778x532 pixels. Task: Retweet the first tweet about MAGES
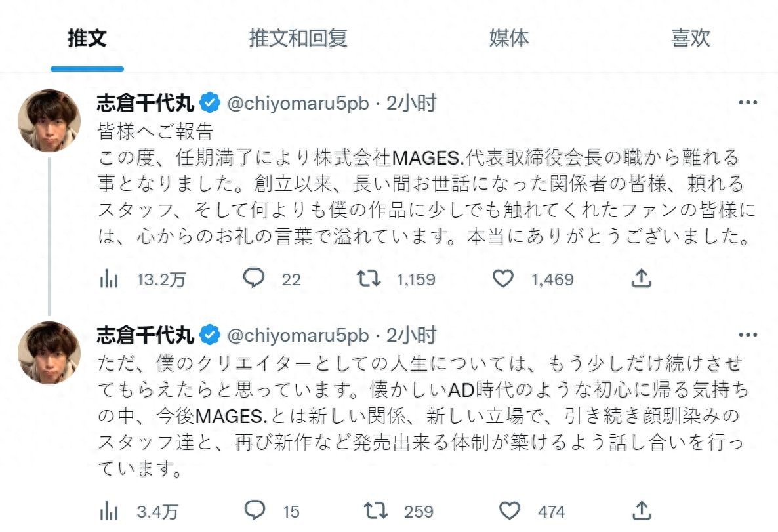[x=368, y=279]
